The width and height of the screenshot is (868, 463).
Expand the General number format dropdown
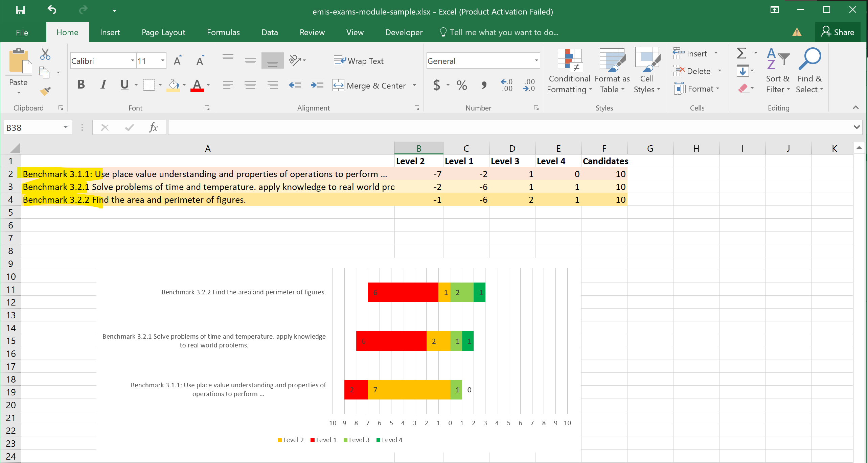[536, 61]
